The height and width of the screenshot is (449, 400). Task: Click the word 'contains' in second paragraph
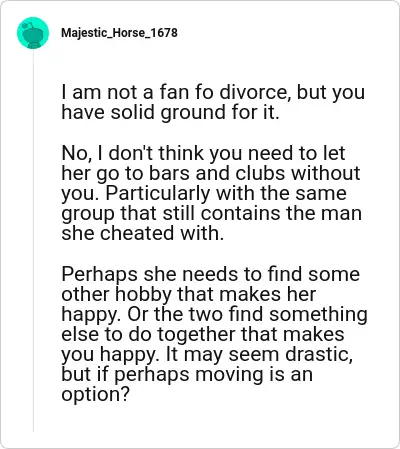(240, 213)
